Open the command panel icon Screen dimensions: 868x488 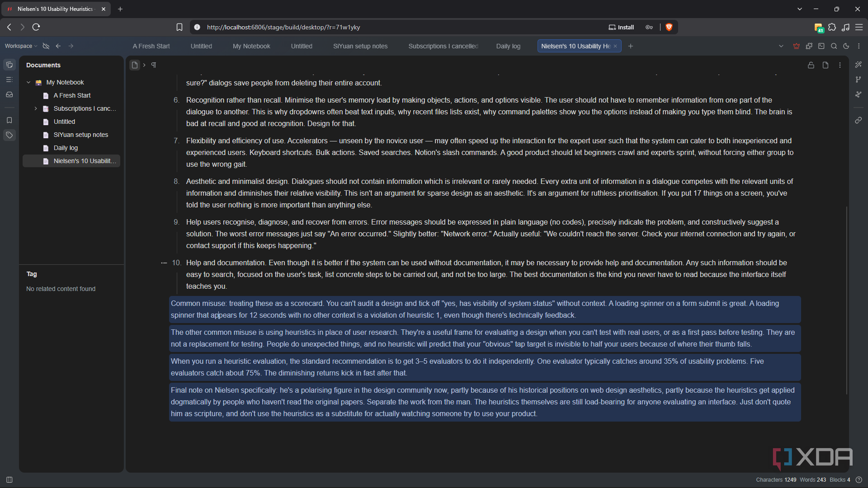[821, 46]
